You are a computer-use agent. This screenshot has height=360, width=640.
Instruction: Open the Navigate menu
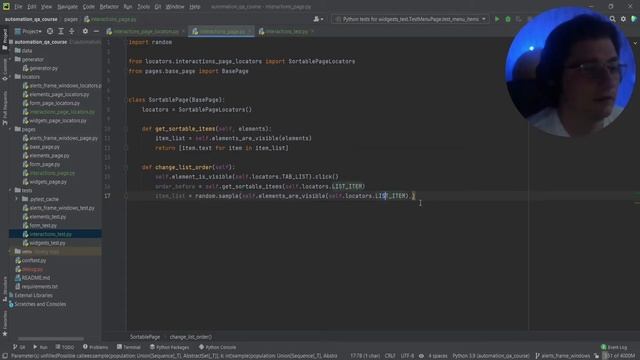tap(67, 7)
